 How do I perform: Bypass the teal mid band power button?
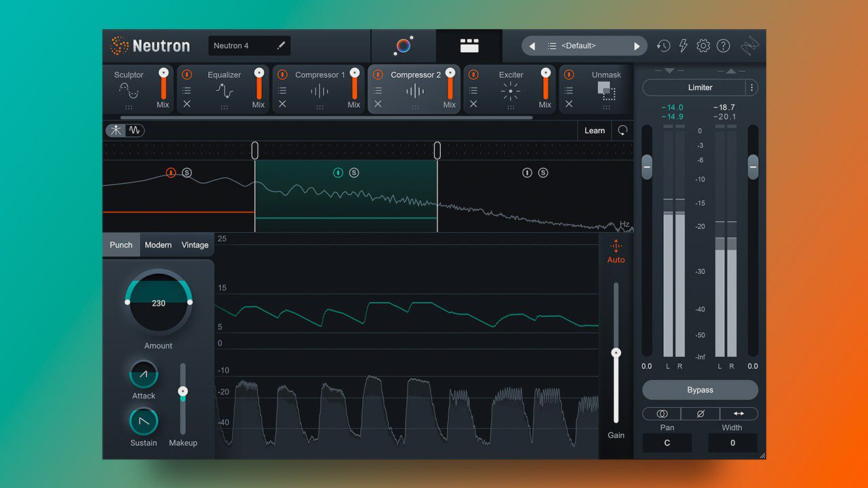338,173
